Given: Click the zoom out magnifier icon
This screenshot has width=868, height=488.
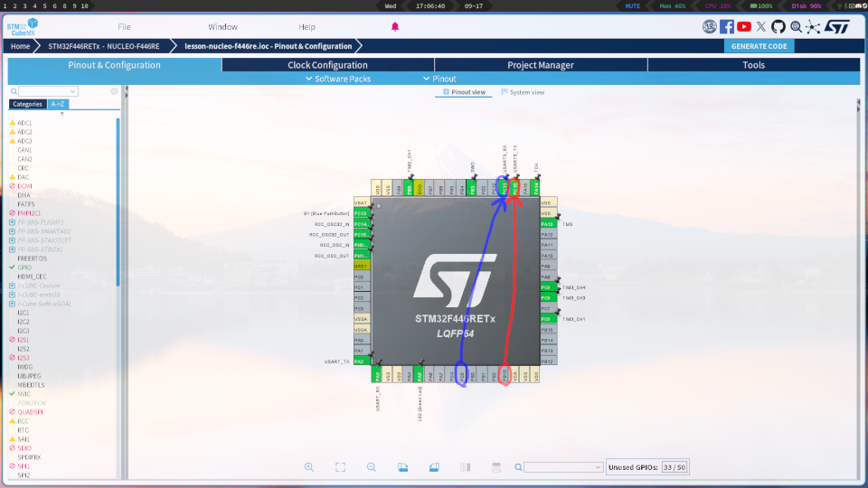Looking at the screenshot, I should 372,467.
